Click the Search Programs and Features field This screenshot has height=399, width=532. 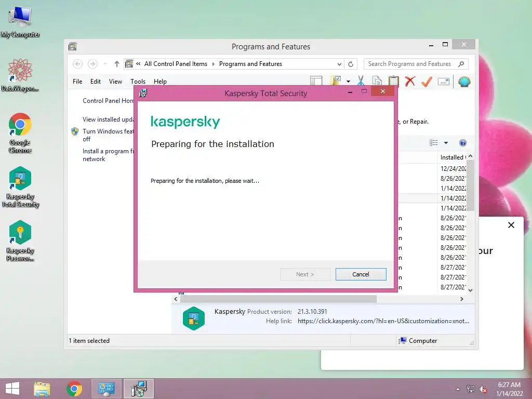click(x=416, y=64)
